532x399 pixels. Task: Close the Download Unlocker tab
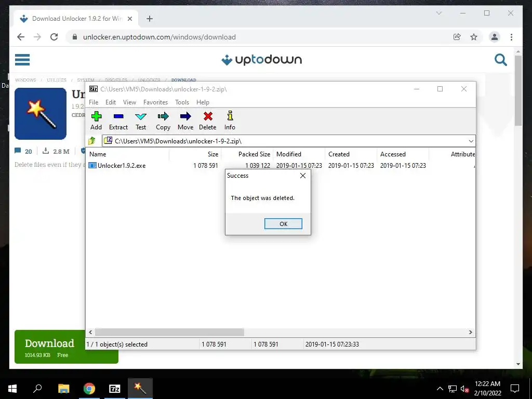[x=129, y=19]
